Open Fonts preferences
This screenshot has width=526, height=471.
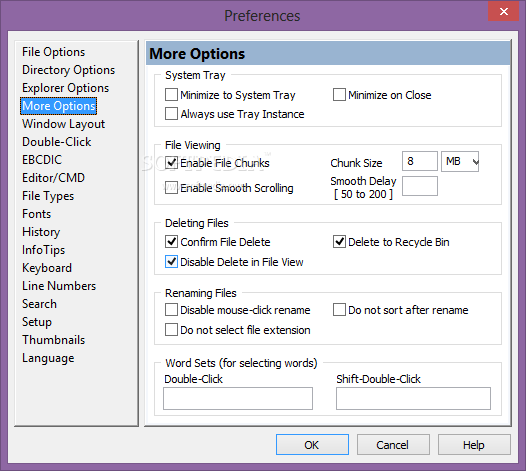pyautogui.click(x=37, y=214)
